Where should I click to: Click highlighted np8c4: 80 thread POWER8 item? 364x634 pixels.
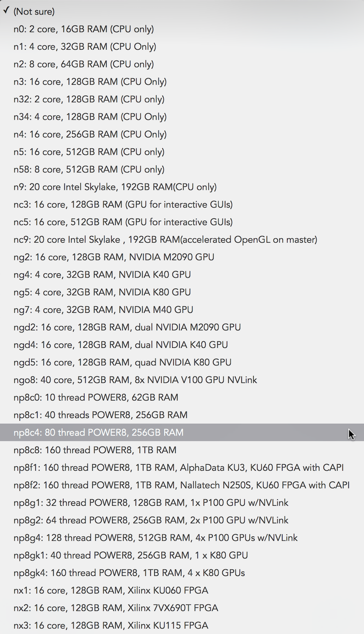[182, 432]
